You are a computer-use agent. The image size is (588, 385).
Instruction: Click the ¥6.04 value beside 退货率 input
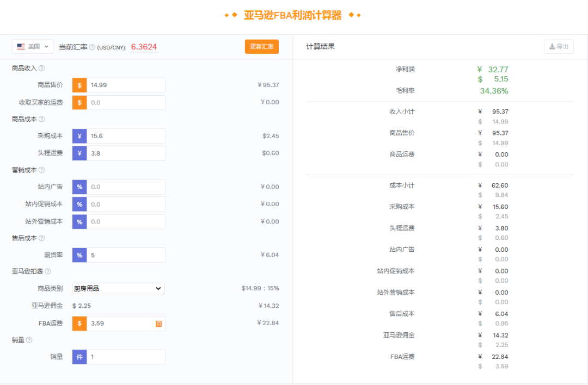[269, 255]
